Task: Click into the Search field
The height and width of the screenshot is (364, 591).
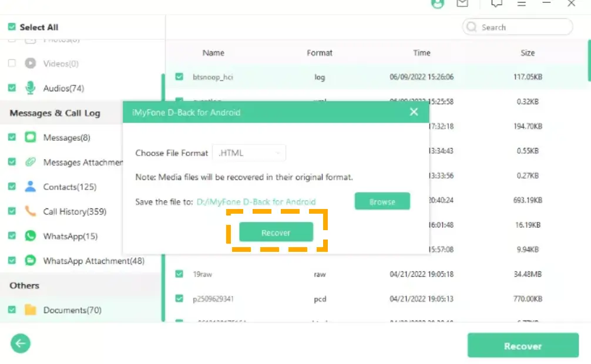Action: point(518,27)
